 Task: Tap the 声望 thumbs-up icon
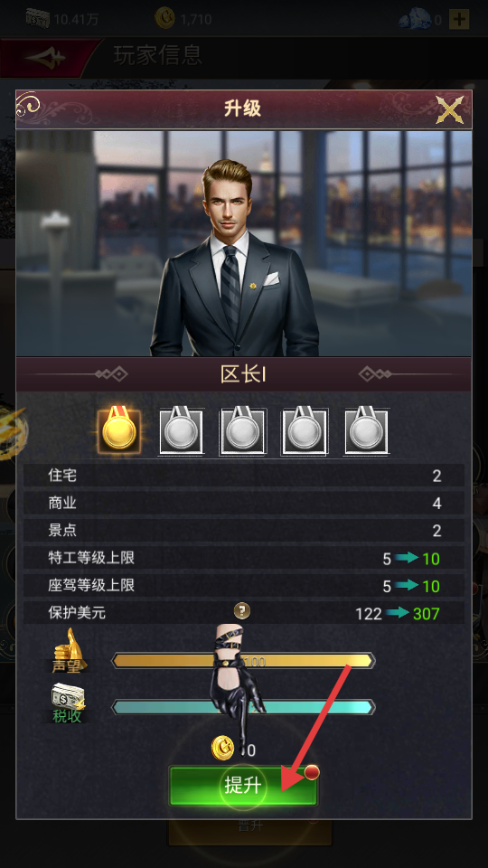(x=68, y=650)
